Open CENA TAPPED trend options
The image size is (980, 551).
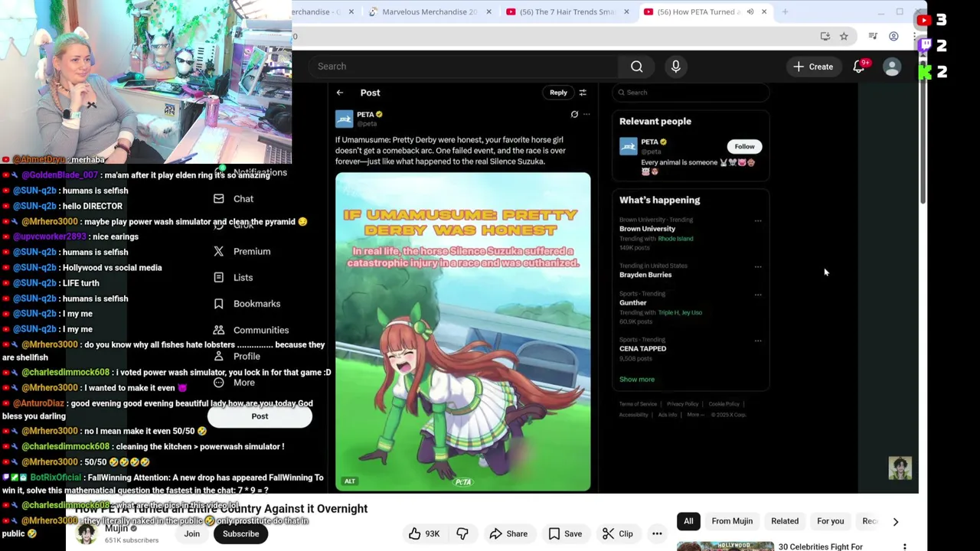pos(758,341)
